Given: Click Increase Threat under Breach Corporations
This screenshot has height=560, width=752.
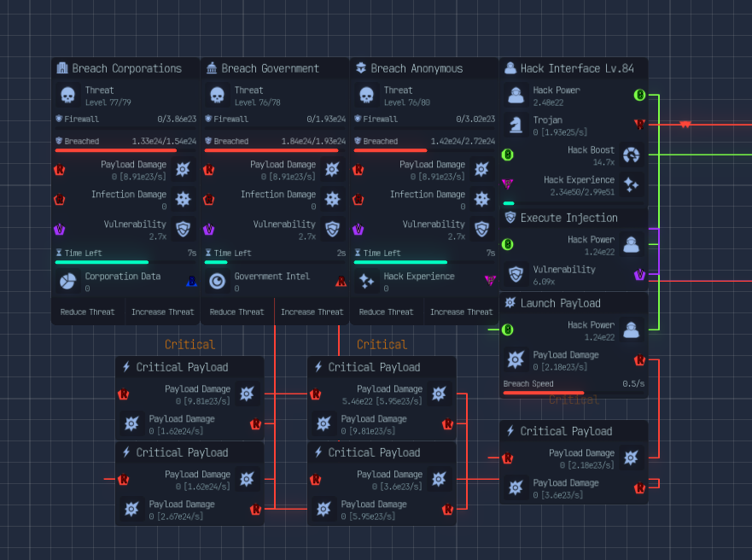Looking at the screenshot, I should point(162,312).
